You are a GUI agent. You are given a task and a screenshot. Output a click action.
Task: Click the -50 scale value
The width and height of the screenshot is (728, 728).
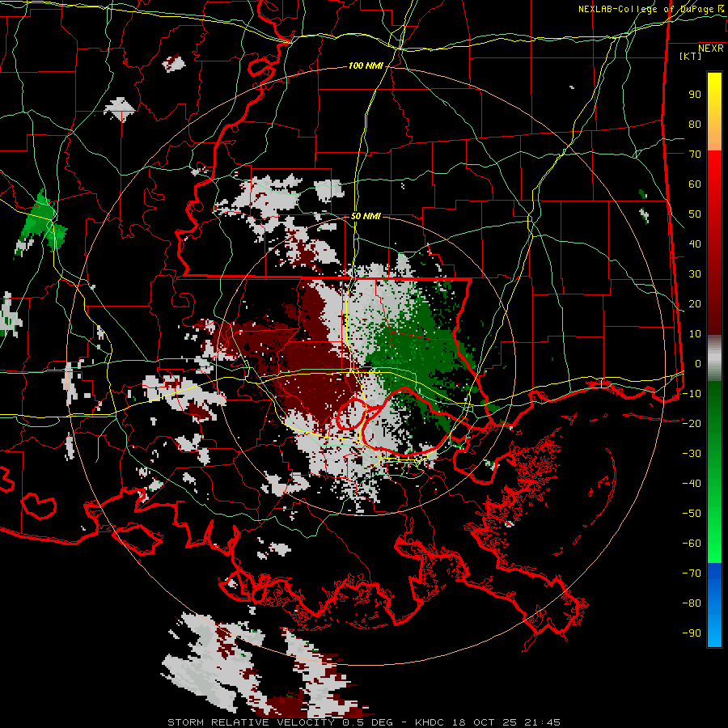[692, 513]
